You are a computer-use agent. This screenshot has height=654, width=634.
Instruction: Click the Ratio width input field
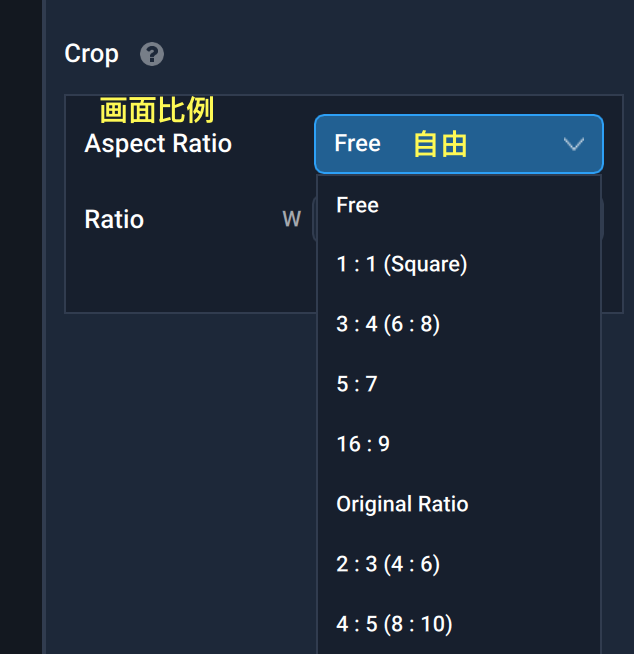(313, 219)
